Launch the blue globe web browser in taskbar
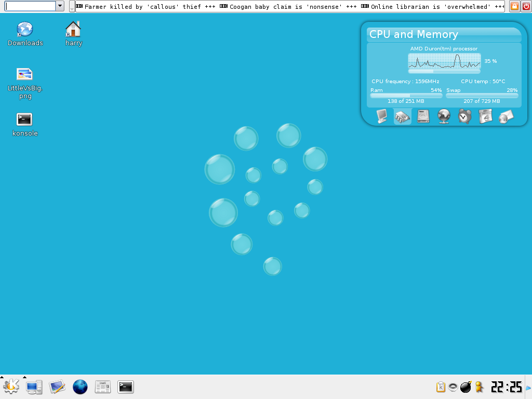This screenshot has height=399, width=532. [x=80, y=387]
